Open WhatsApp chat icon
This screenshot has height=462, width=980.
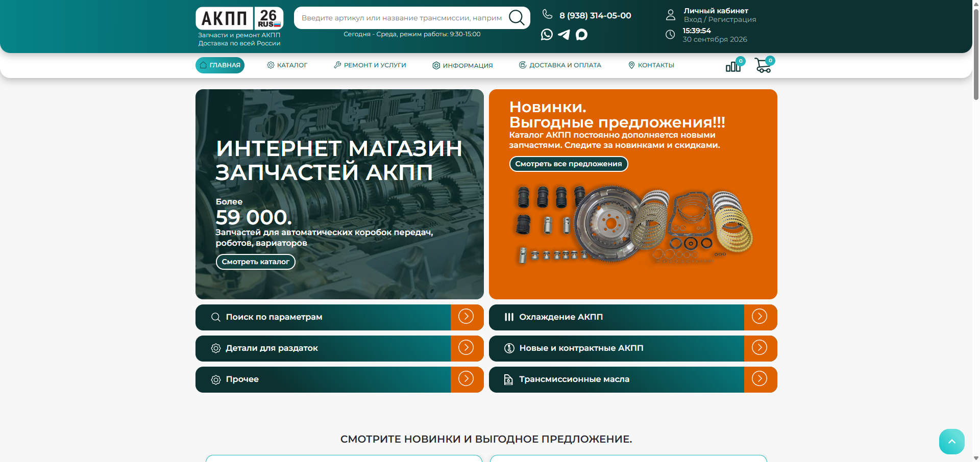click(x=547, y=34)
